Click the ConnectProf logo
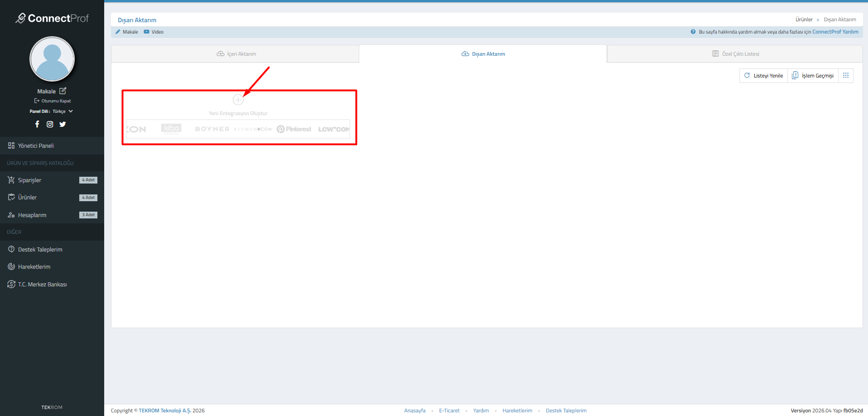The width and height of the screenshot is (868, 416). coord(52,18)
